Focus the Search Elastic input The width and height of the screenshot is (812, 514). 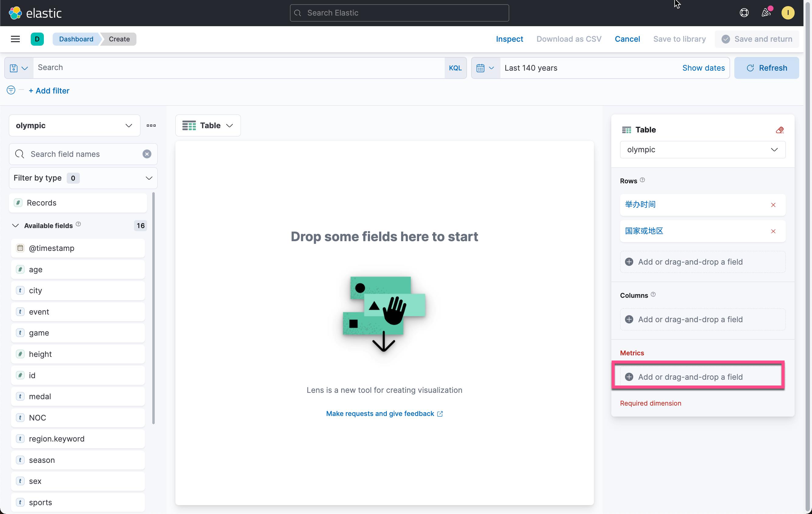tap(399, 13)
